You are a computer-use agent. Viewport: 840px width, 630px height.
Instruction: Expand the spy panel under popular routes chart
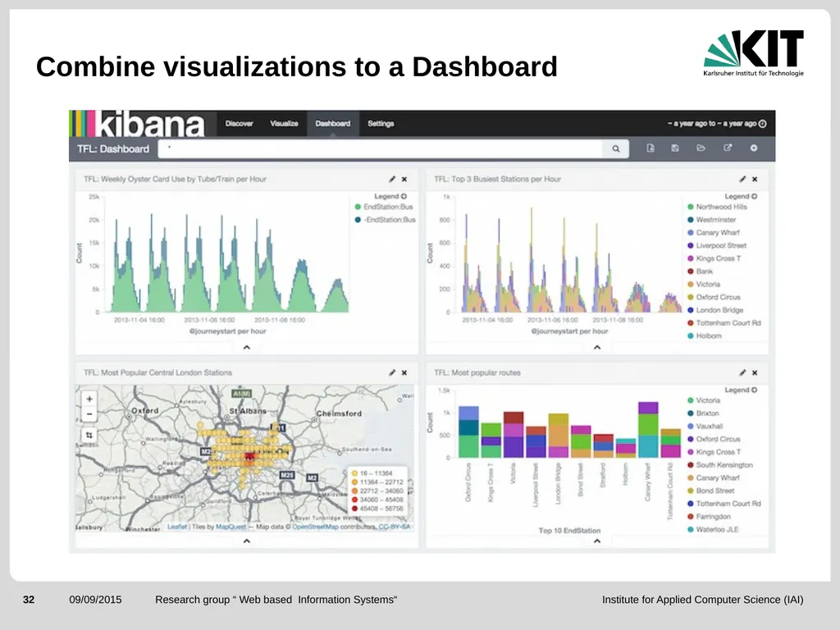597,541
